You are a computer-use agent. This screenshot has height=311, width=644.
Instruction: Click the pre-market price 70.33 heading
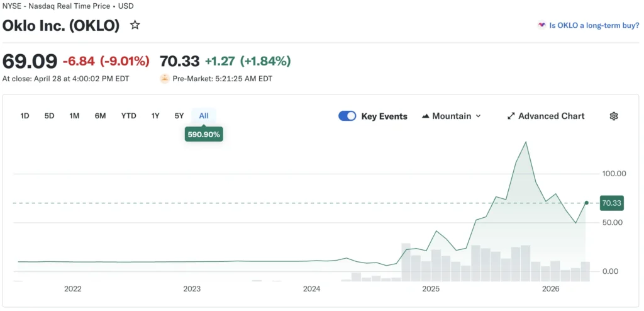tap(179, 61)
